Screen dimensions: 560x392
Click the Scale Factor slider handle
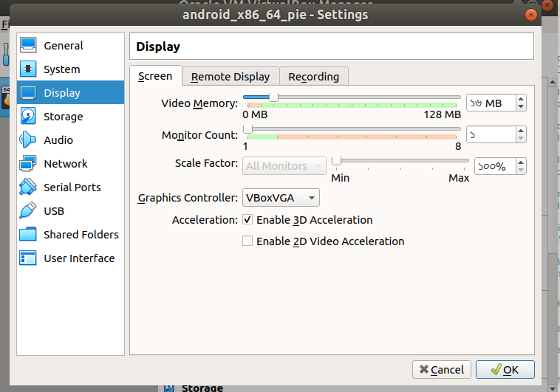point(336,161)
